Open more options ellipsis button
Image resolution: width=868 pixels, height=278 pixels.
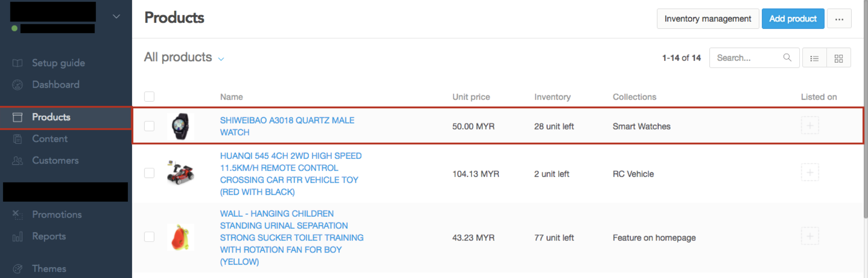(839, 19)
